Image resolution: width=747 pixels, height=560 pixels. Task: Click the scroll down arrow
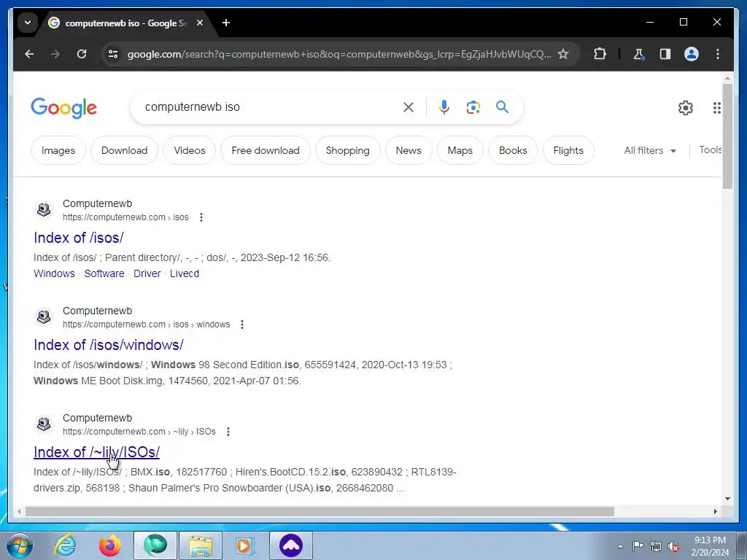pos(727,499)
